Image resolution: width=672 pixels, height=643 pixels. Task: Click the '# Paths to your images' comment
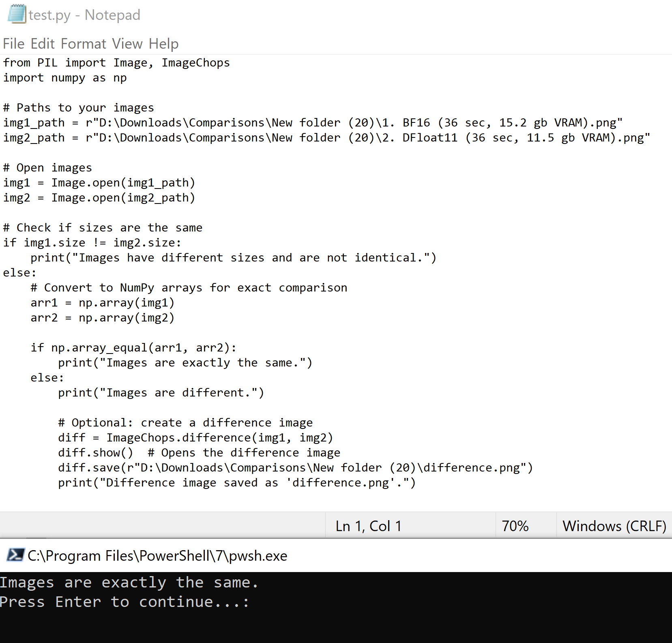pyautogui.click(x=79, y=108)
